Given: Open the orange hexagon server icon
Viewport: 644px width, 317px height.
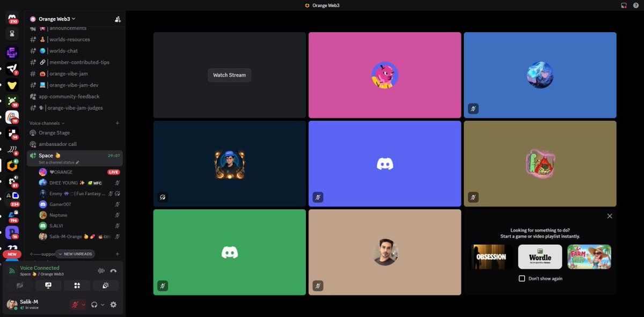Looking at the screenshot, I should coord(12,166).
